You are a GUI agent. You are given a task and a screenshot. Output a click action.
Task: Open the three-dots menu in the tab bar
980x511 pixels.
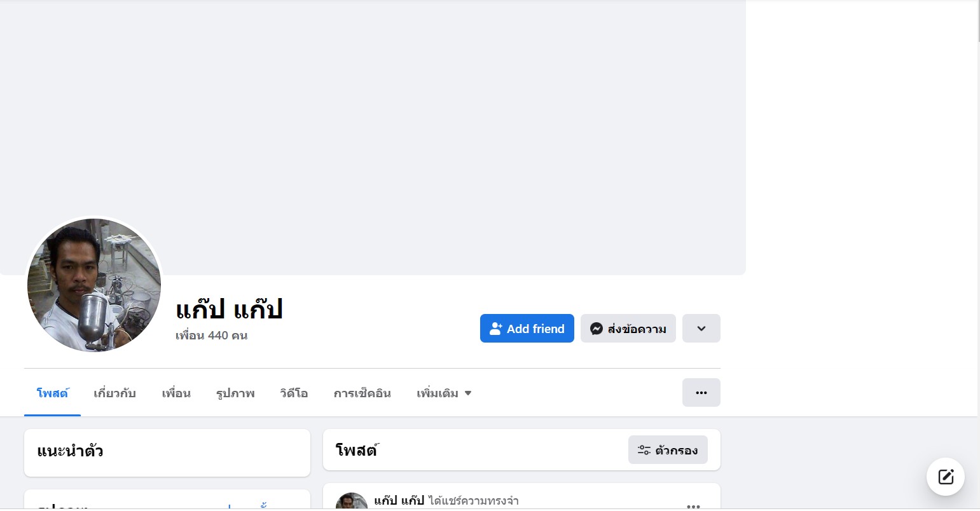coord(701,393)
